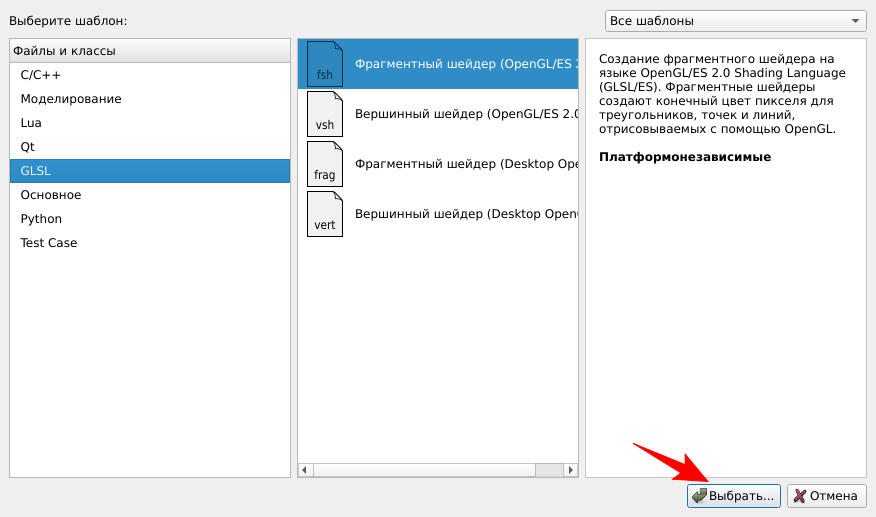
Task: Select the Test Case category
Action: [x=49, y=243]
